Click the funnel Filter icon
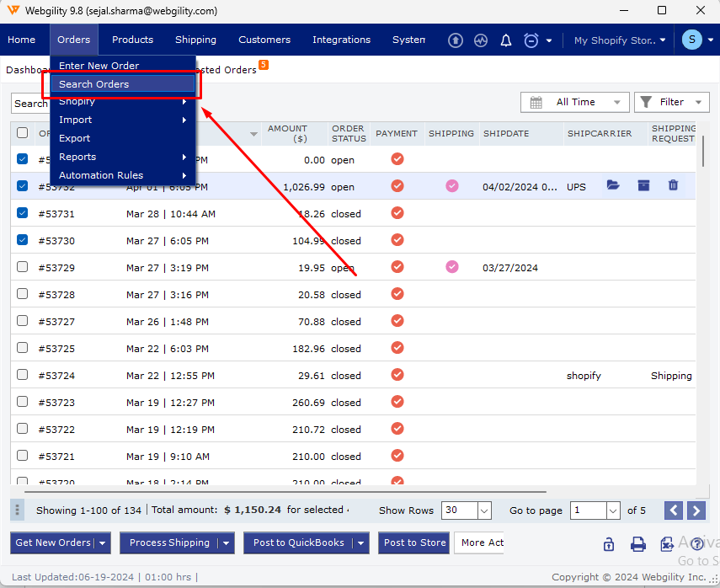Viewport: 720px width, 588px height. coord(646,102)
